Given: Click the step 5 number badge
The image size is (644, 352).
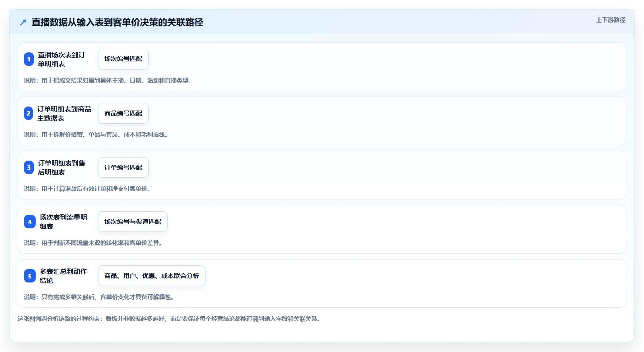Looking at the screenshot, I should (x=30, y=276).
